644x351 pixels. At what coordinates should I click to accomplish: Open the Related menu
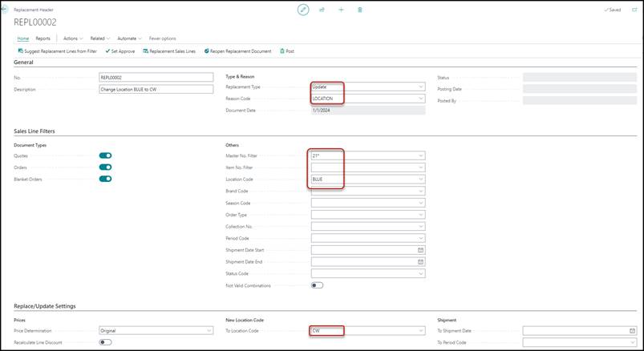pyautogui.click(x=99, y=38)
